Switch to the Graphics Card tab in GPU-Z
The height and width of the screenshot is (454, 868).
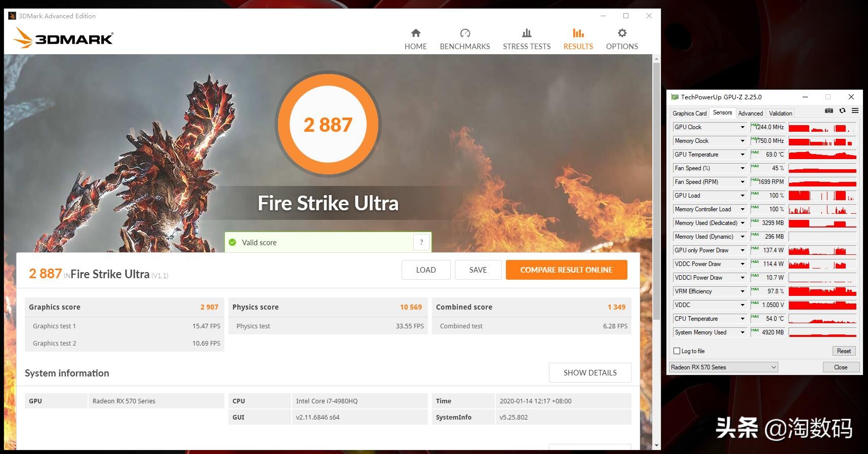[x=689, y=113]
